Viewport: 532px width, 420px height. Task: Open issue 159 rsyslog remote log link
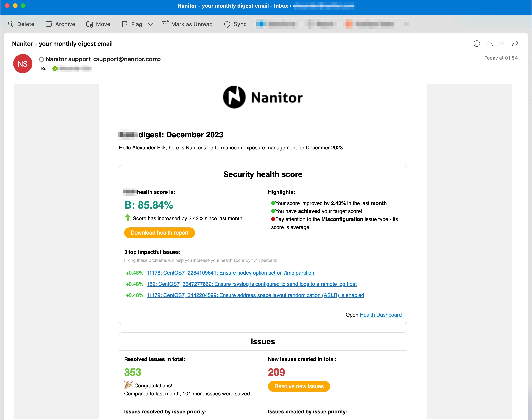click(251, 284)
